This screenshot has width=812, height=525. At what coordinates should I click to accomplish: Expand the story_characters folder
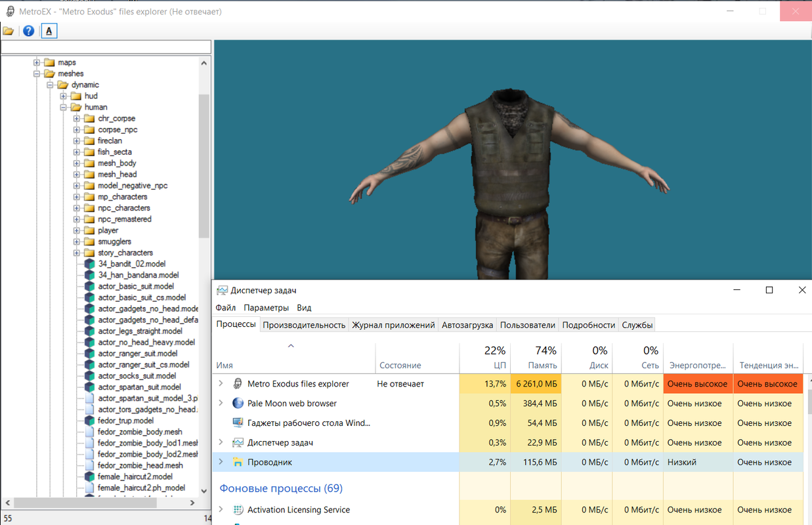[x=77, y=253]
